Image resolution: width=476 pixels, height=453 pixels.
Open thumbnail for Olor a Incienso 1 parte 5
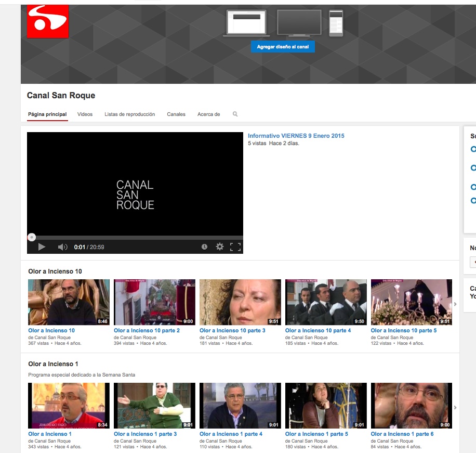click(x=326, y=406)
